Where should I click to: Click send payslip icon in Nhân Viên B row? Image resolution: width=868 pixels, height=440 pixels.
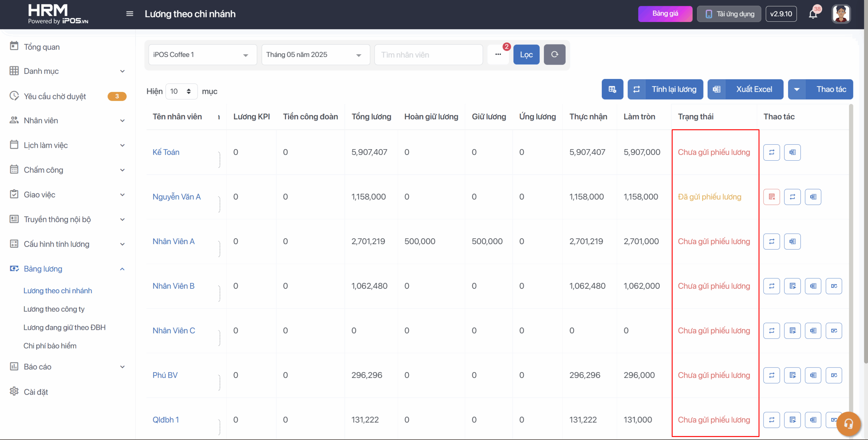pyautogui.click(x=792, y=286)
